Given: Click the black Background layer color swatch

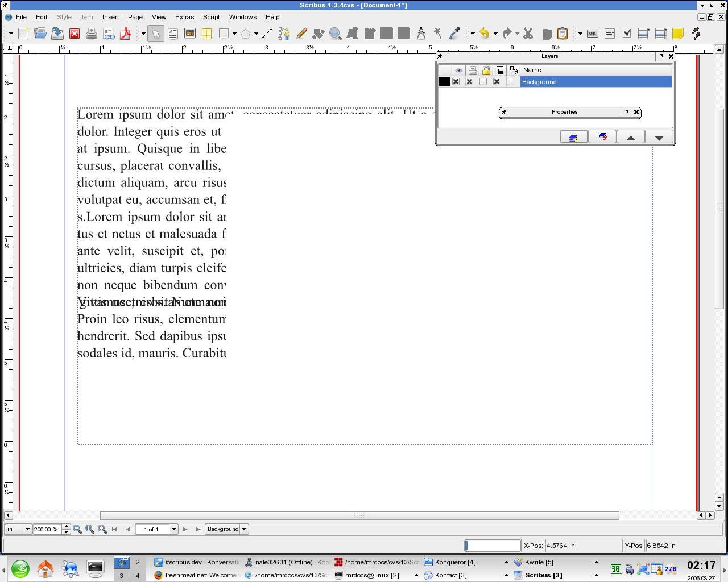Looking at the screenshot, I should coord(445,82).
